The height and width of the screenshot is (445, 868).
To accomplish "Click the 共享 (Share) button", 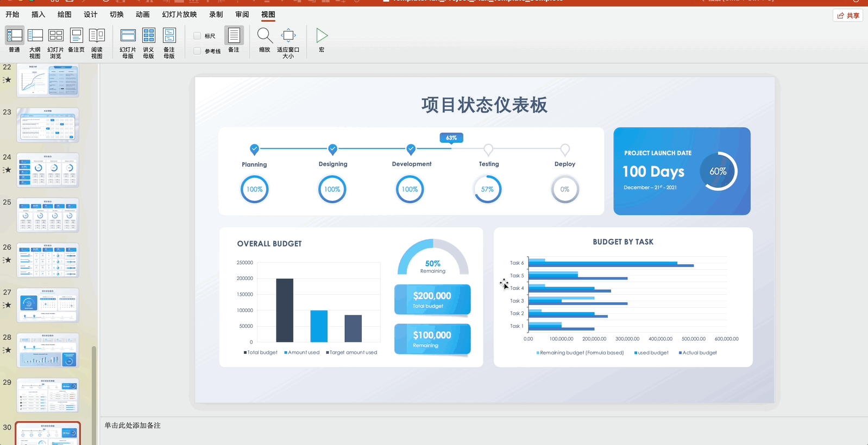I will pyautogui.click(x=848, y=15).
